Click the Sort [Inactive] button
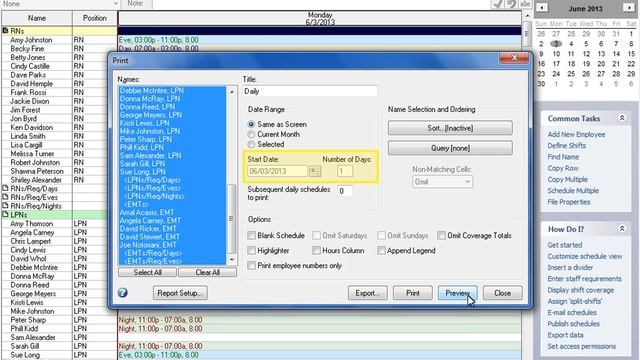This screenshot has width=640, height=360. click(x=450, y=128)
